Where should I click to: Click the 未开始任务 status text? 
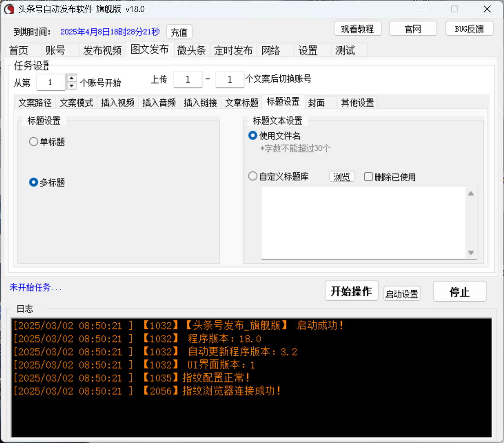(x=35, y=287)
